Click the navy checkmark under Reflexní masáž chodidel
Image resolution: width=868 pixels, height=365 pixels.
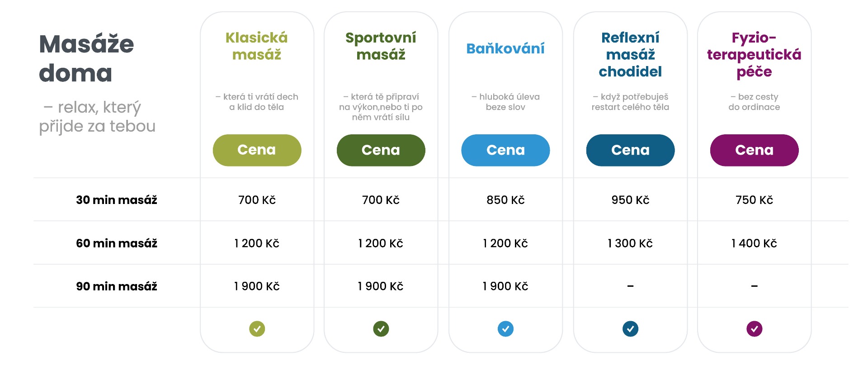click(630, 329)
